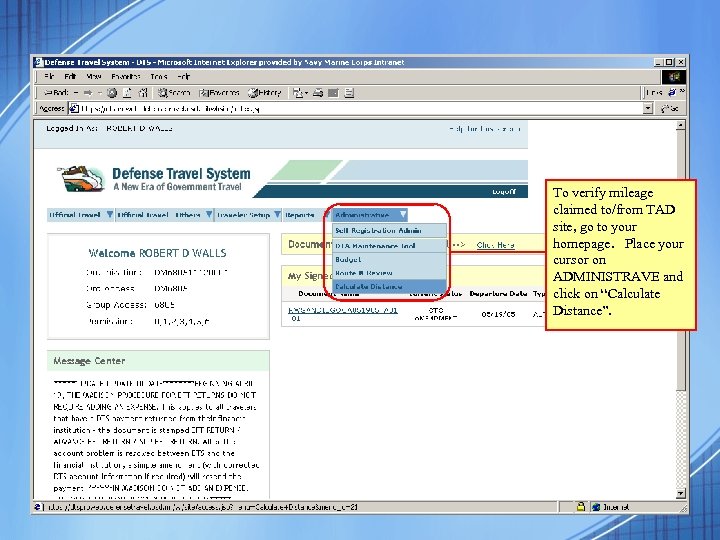Screen dimensions: 720x540
Task: Select Route & Review menu entry
Action: (389, 273)
